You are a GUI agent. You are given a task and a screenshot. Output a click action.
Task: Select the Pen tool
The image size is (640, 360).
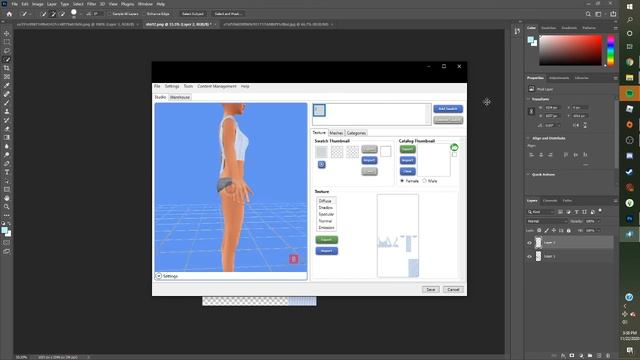[7, 164]
